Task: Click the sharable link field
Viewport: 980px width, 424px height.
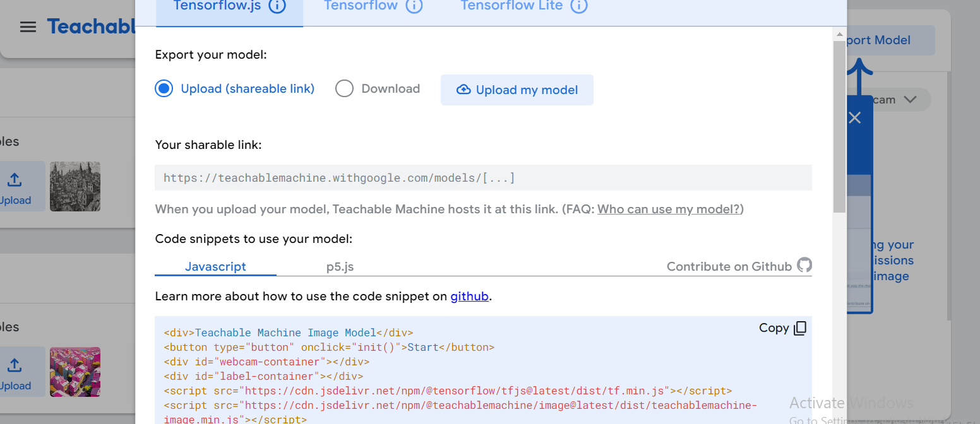Action: click(484, 178)
